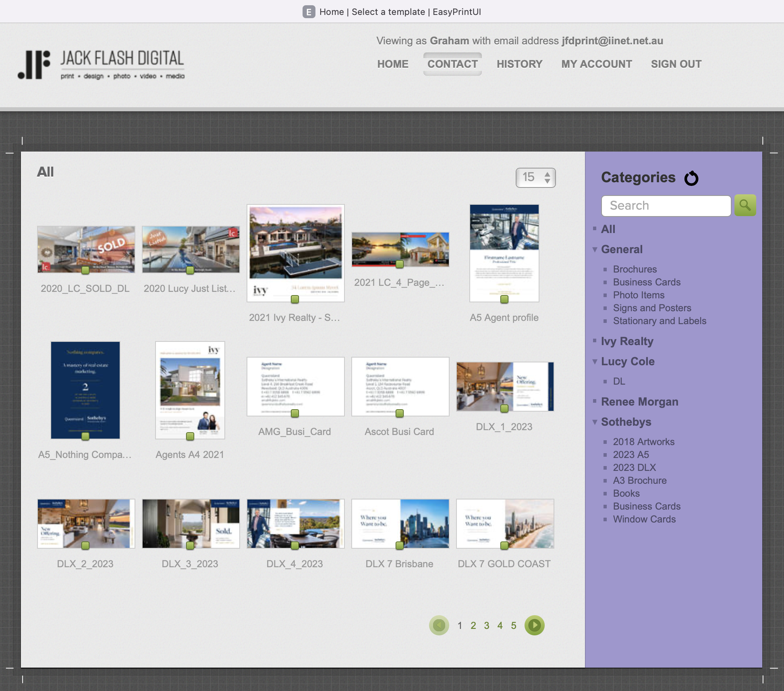Open the DLX_2_2023 template thumbnail
Viewport: 784px width, 691px height.
point(86,524)
